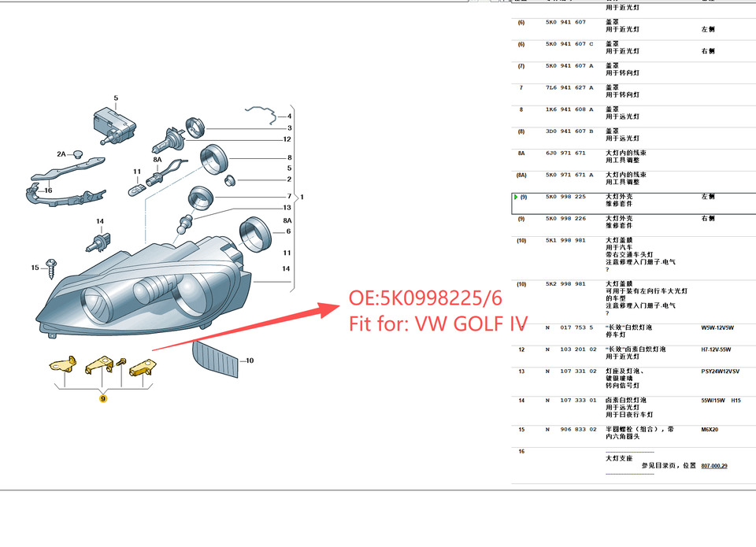The image size is (756, 547).
Task: Open the 807-000,29 catalog page link
Action: click(x=714, y=466)
